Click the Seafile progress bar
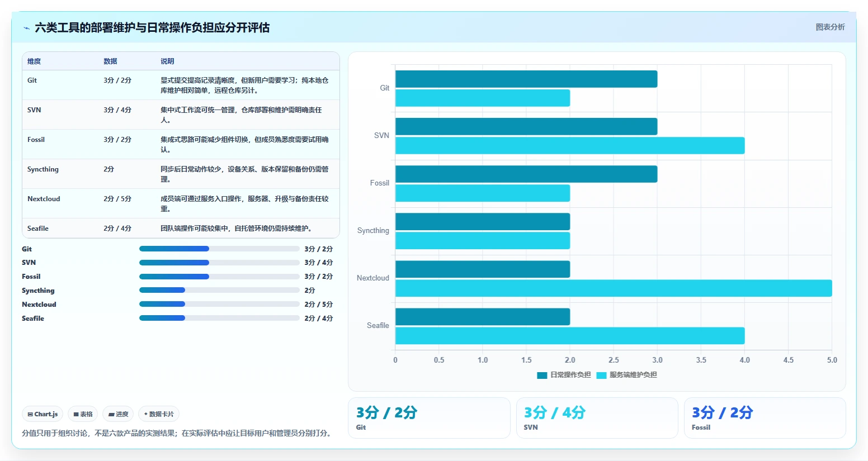The image size is (868, 461). (x=219, y=318)
